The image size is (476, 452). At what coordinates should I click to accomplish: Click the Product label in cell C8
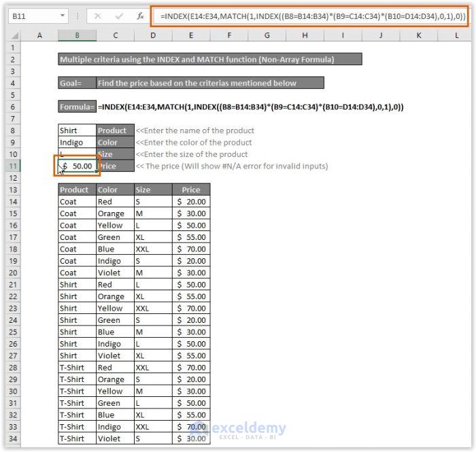point(115,131)
